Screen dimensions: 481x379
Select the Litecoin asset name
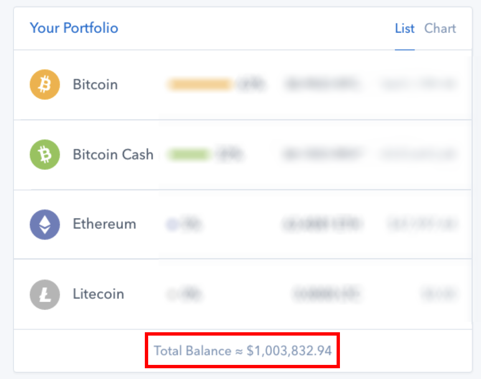(x=99, y=294)
